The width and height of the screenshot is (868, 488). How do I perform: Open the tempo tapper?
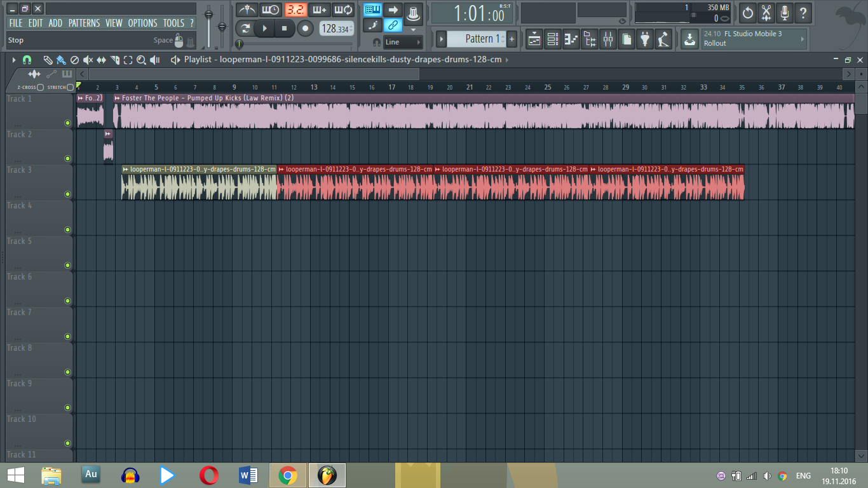664,39
